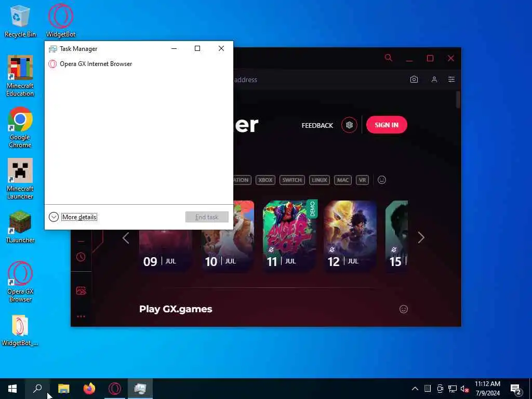Open File Explorer from the taskbar
Viewport: 532px width, 399px height.
(63, 389)
